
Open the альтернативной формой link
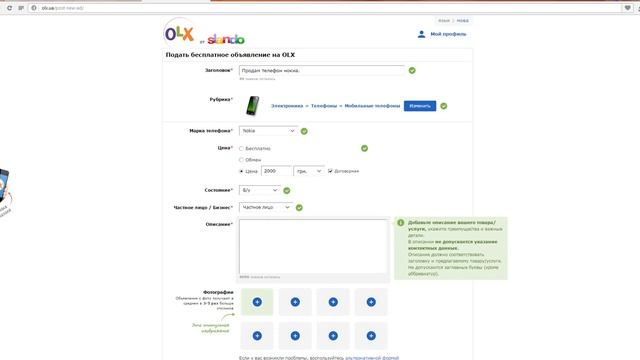click(x=372, y=358)
